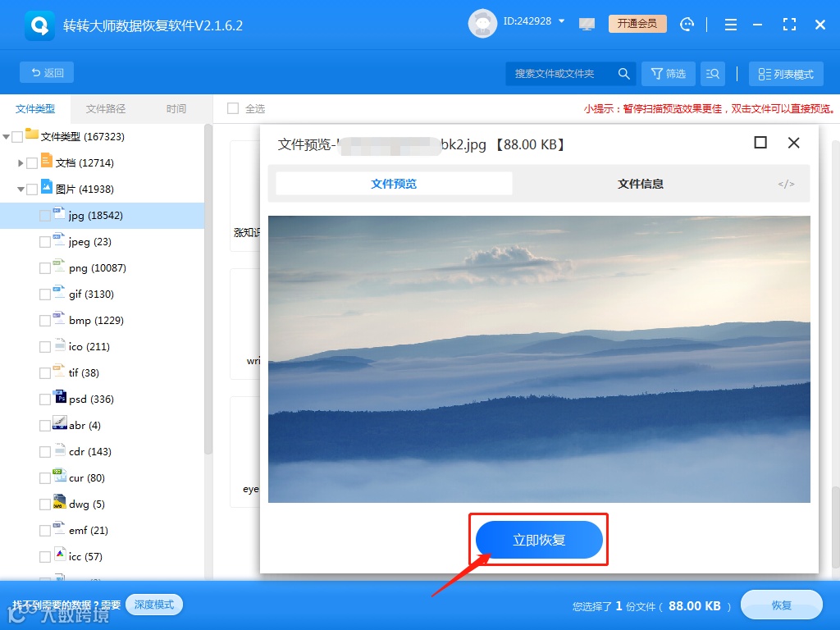This screenshot has width=840, height=630.
Task: Check the jpg (18542) checkbox
Action: (45, 216)
